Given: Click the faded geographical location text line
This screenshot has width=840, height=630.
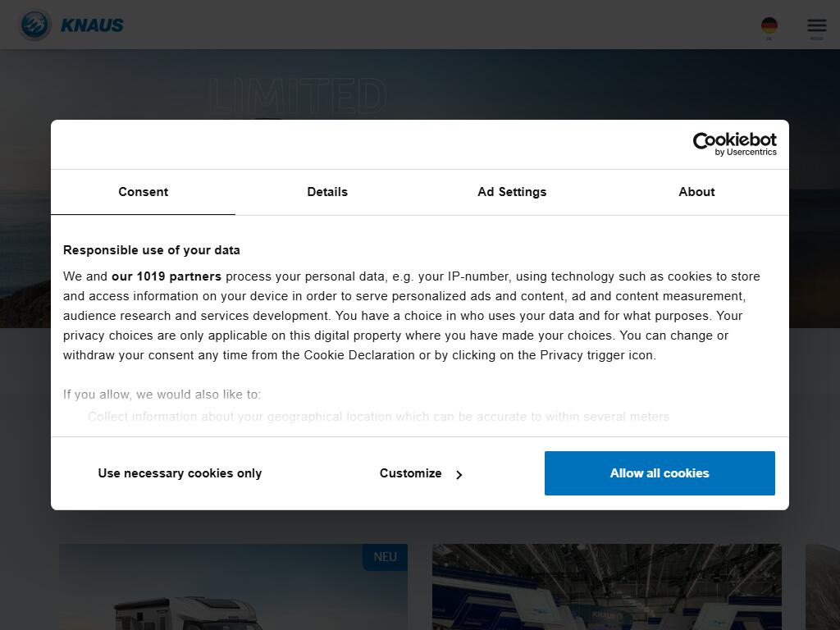Looking at the screenshot, I should [378, 417].
